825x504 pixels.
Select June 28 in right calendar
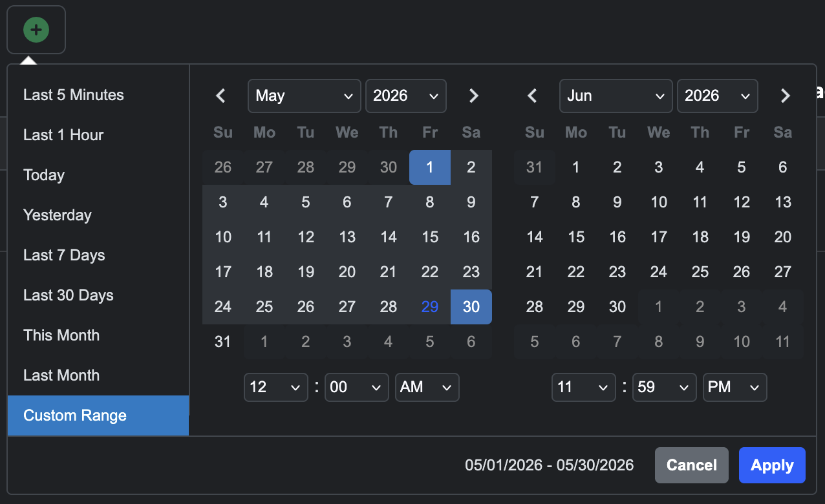[535, 307]
